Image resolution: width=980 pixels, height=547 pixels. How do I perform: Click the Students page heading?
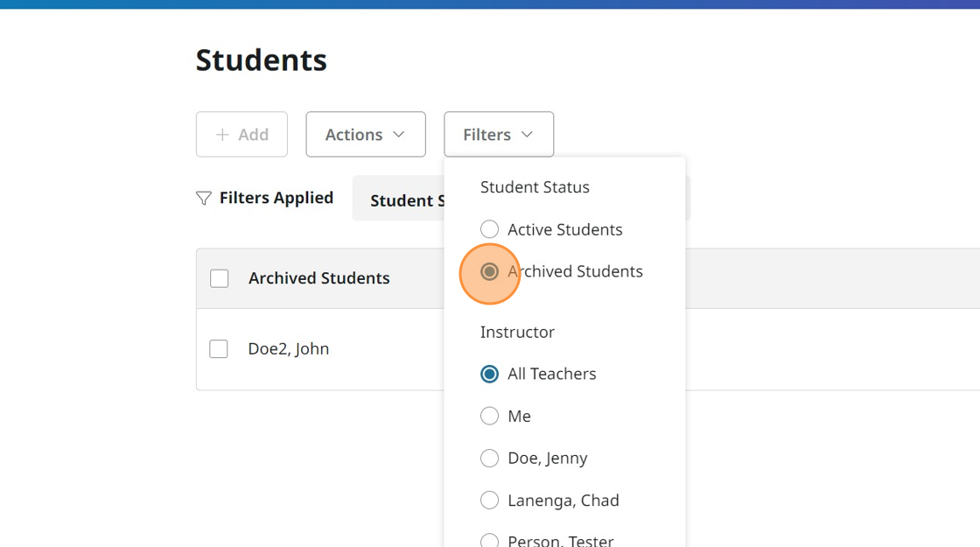click(x=261, y=60)
